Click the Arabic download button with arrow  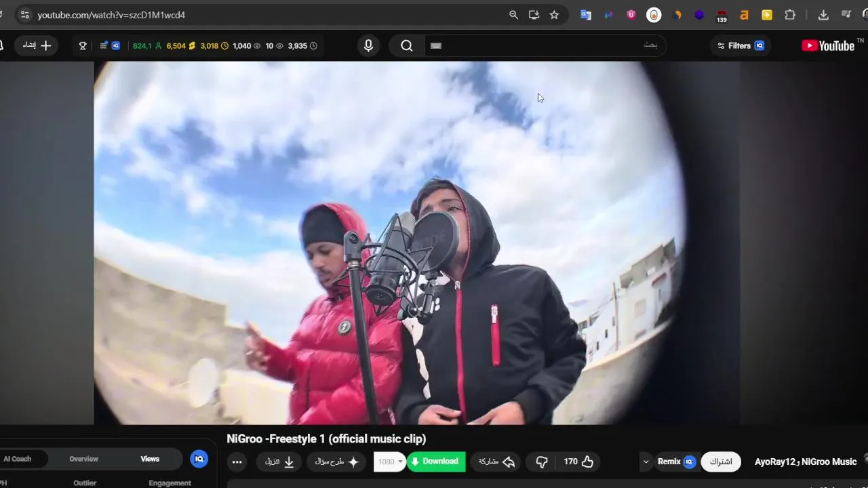[279, 462]
